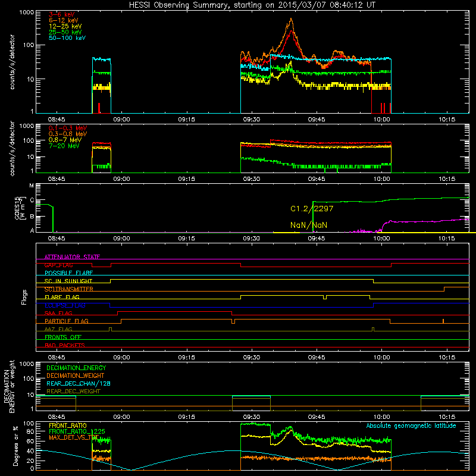The image size is (476, 476).
Task: Click the M class tick on GOES axis
Action: [x=32, y=186]
